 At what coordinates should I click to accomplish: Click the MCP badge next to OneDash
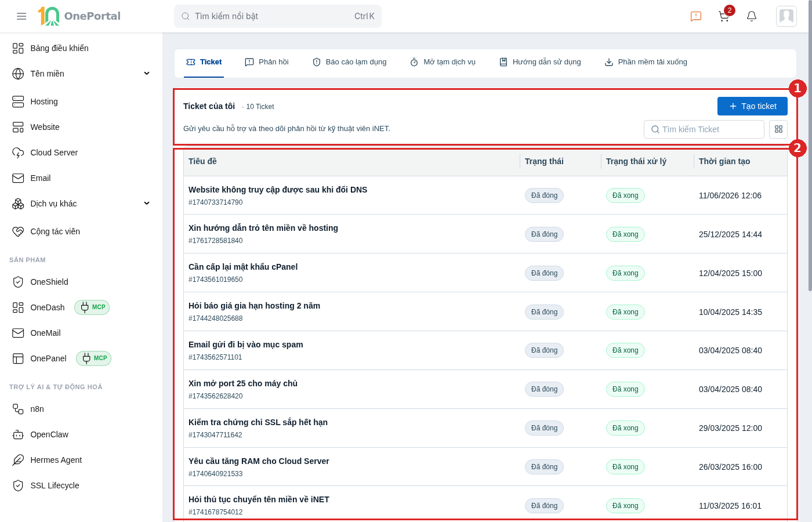click(x=92, y=307)
